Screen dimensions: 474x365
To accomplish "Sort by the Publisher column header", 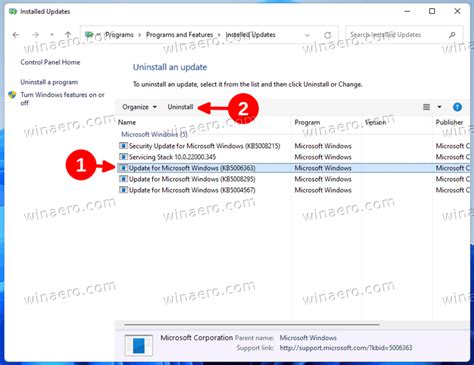I will [451, 122].
